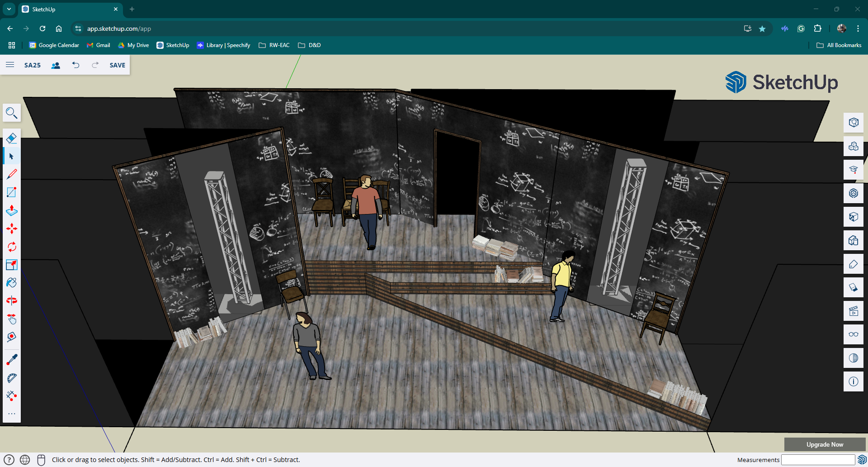Click the Upgrade Now button

(825, 444)
